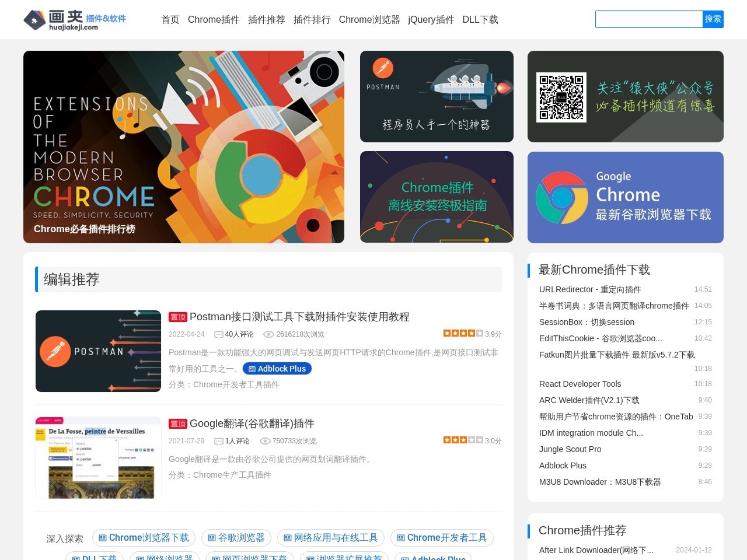The width and height of the screenshot is (747, 560).
Task: Open EditThisCookie - 谷歌浏览器coo... link
Action: coord(601,338)
